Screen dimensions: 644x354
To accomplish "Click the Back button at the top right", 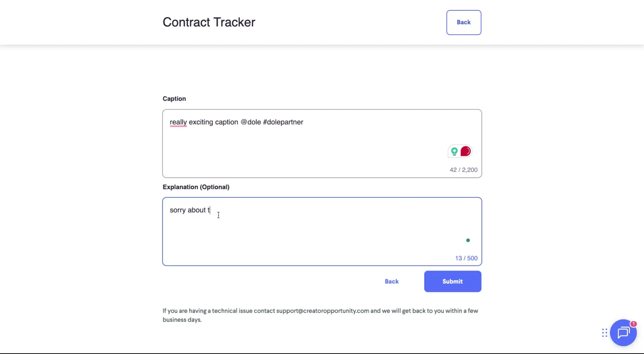I will pyautogui.click(x=464, y=22).
